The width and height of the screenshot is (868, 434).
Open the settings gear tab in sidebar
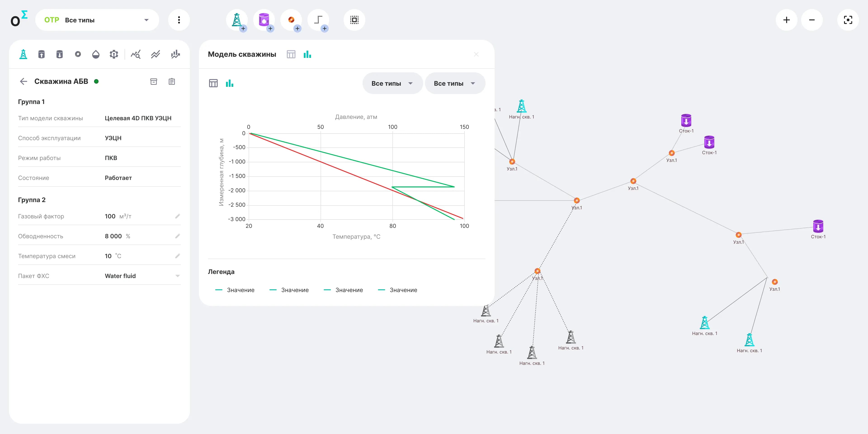pyautogui.click(x=114, y=54)
